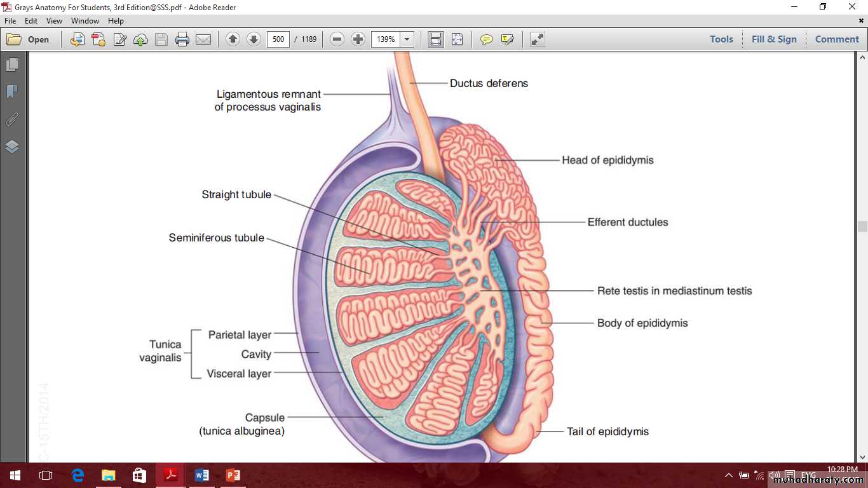Select the highlight text tool
The image size is (868, 488).
click(507, 39)
